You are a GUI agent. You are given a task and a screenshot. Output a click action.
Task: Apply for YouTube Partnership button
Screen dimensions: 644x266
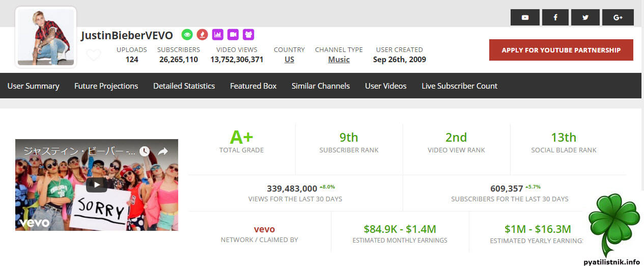tap(561, 50)
